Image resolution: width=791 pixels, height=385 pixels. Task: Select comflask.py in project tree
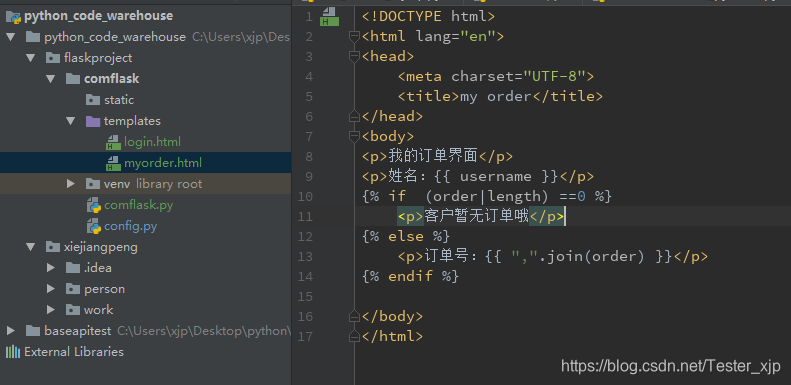tap(139, 205)
